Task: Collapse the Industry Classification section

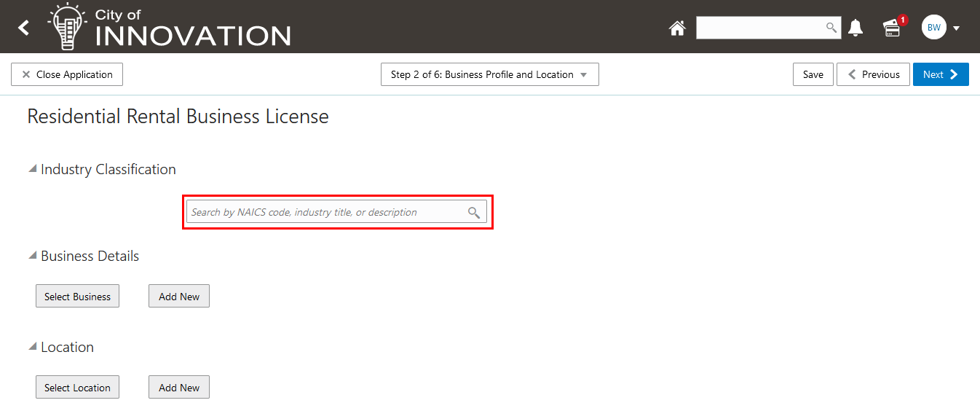Action: coord(32,169)
